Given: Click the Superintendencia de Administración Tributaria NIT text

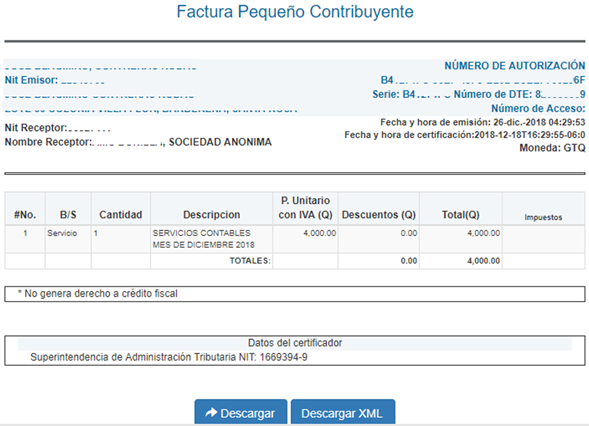Looking at the screenshot, I should click(x=169, y=357).
